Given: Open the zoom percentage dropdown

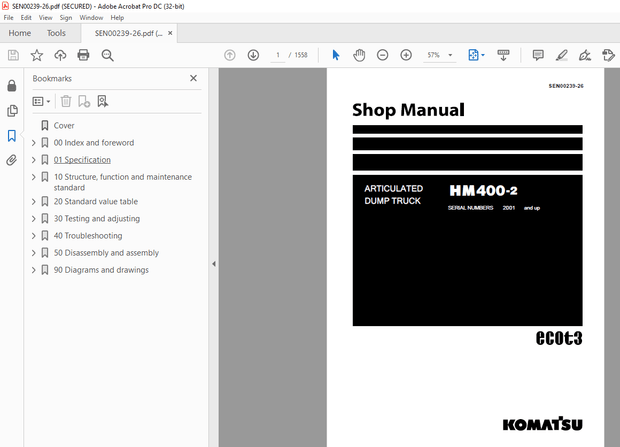Looking at the screenshot, I should [450, 55].
